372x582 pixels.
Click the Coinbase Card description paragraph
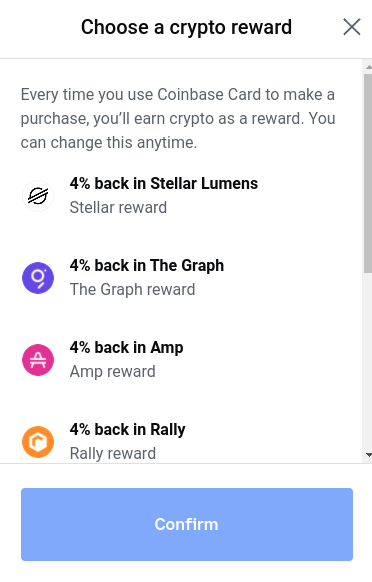[x=178, y=118]
